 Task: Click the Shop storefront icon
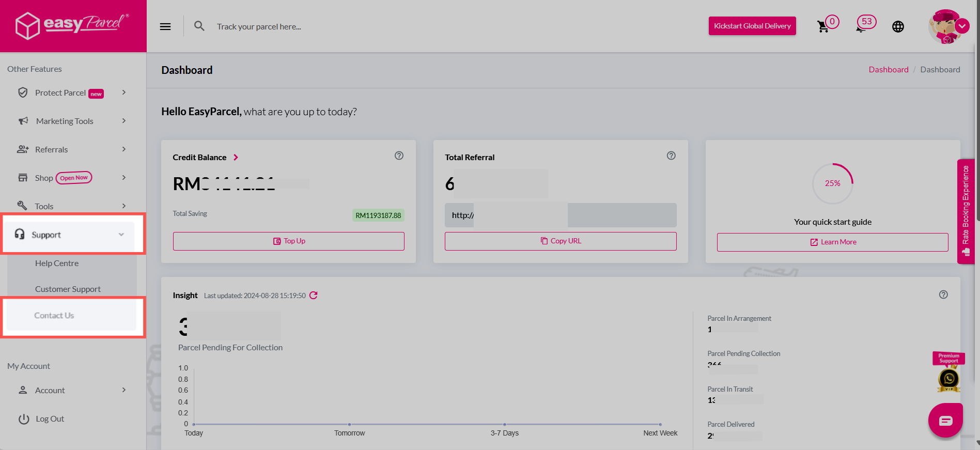pos(23,178)
